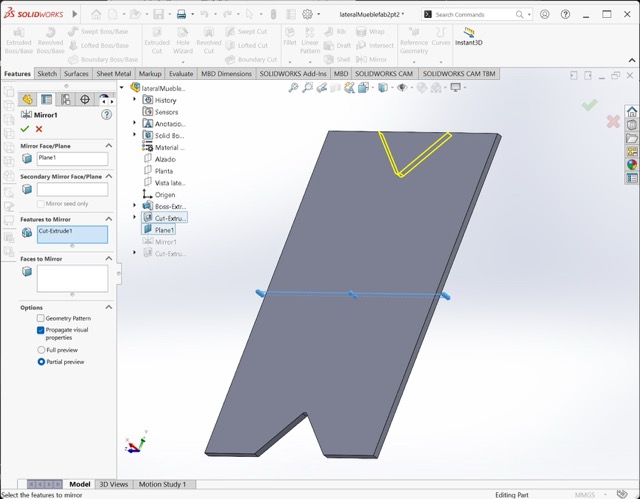Open DimXpertManager crosshair tab icon
Image resolution: width=640 pixels, height=499 pixels.
pos(85,99)
